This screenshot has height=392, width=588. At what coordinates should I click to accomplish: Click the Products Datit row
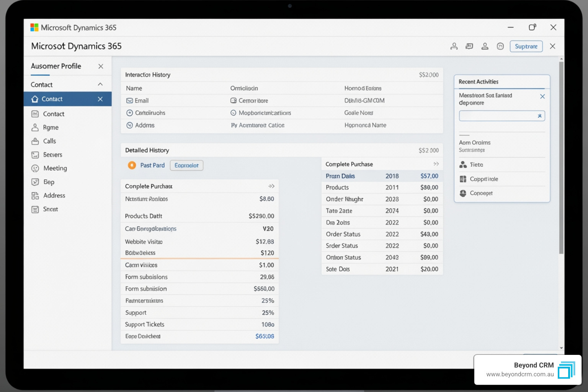(199, 216)
